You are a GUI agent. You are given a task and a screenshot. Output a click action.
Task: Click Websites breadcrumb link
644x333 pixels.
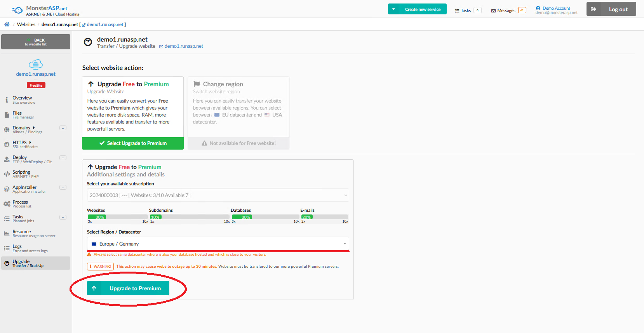(x=26, y=24)
